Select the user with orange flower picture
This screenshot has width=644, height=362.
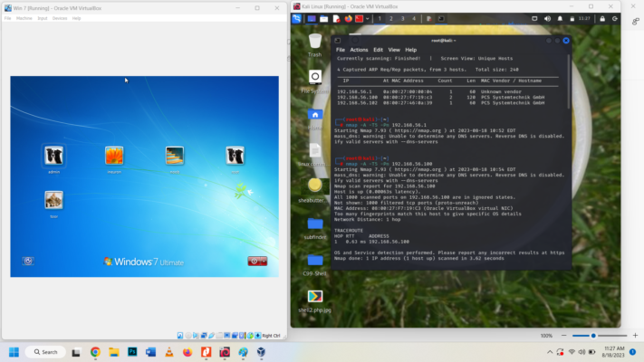pyautogui.click(x=114, y=159)
